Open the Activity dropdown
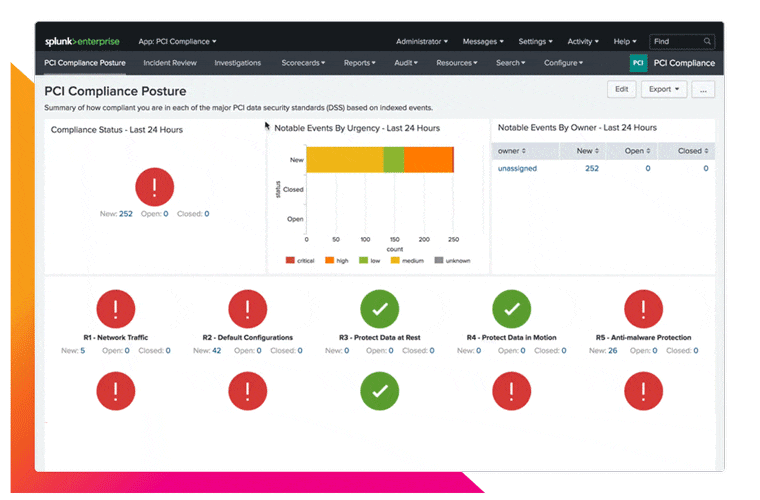 (x=583, y=42)
